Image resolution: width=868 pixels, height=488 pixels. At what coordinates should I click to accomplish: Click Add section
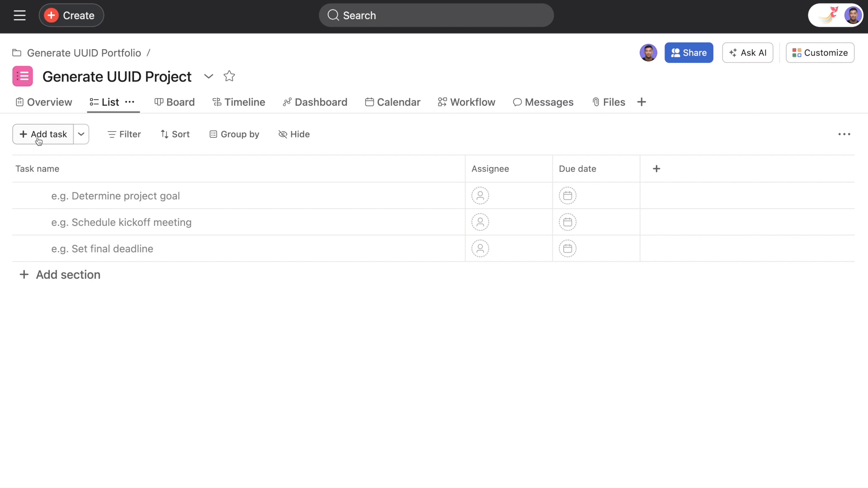tap(60, 275)
